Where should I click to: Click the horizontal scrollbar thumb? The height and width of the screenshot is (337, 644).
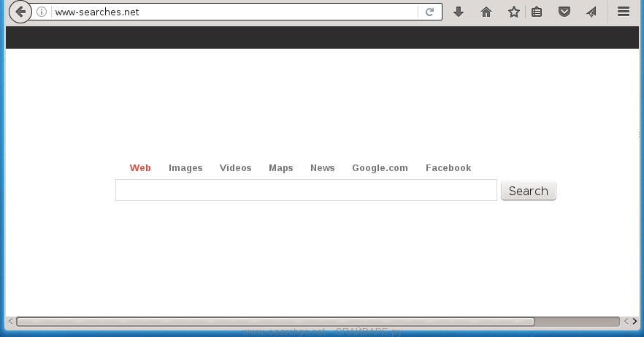click(x=275, y=322)
